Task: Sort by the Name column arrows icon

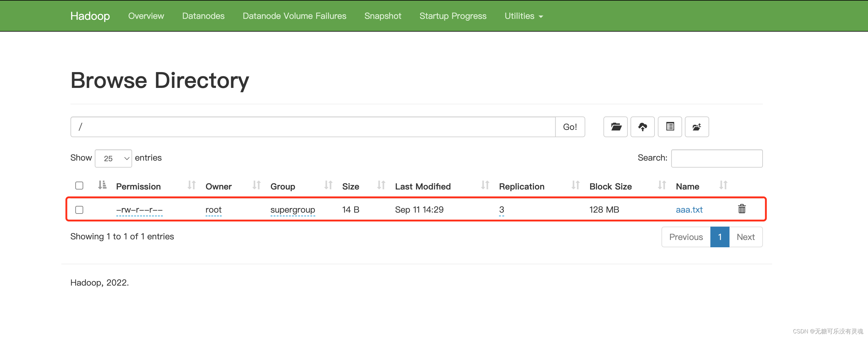Action: click(x=723, y=185)
